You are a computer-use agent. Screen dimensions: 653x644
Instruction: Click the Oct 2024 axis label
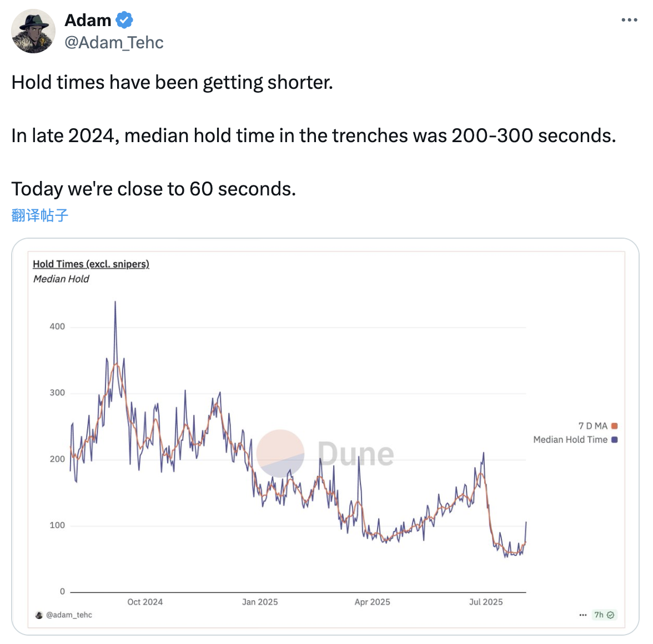pos(145,602)
